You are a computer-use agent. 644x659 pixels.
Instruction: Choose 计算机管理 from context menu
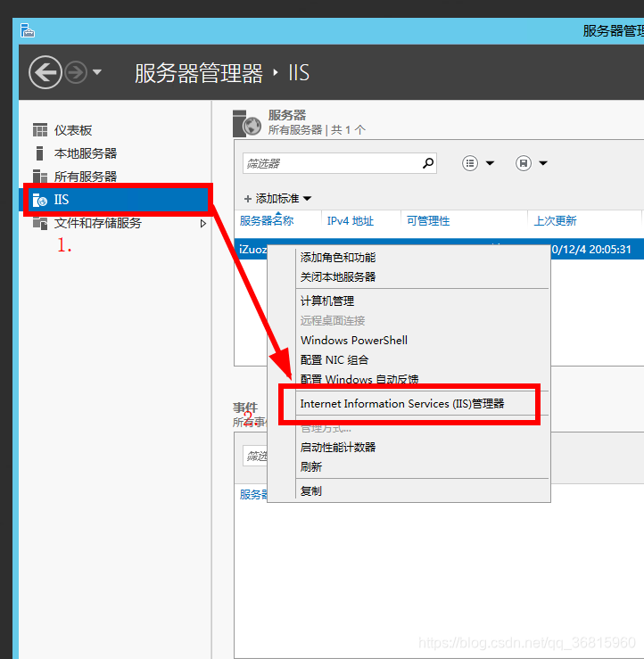point(327,301)
